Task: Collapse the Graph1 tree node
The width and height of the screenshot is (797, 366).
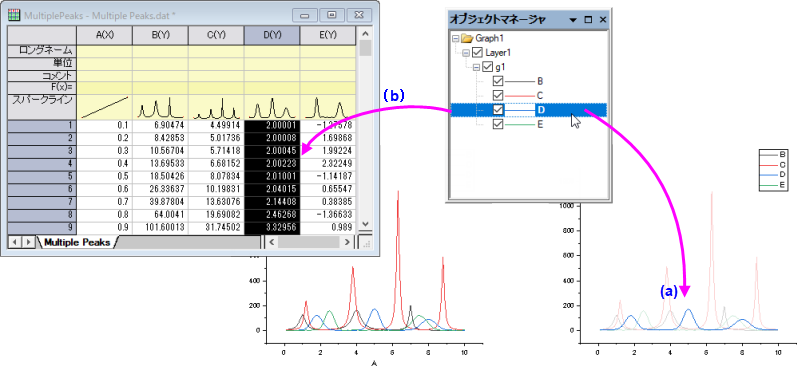Action: (455, 38)
